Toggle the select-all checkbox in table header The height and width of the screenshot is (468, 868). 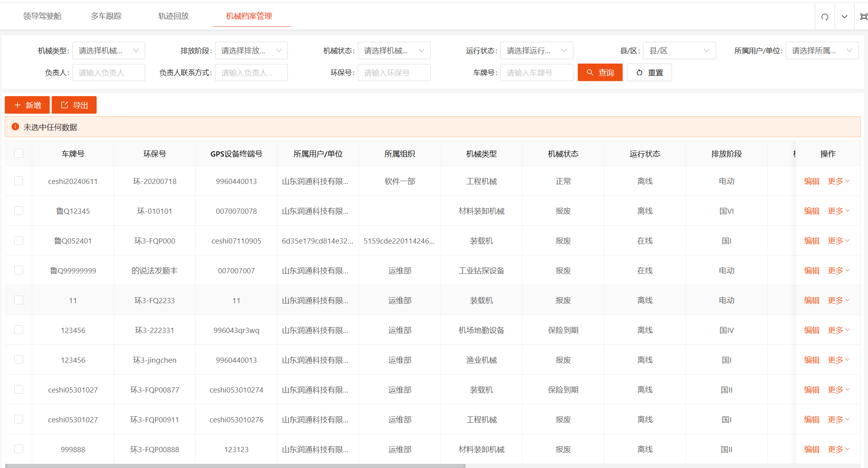19,153
